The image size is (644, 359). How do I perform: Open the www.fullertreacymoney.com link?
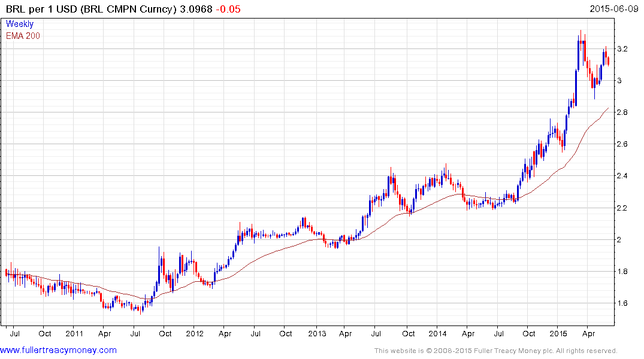pos(58,350)
